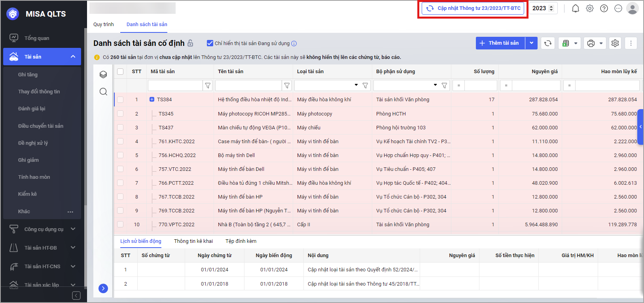Click the layers stack icon beside table
This screenshot has width=644, height=303.
coord(103,74)
